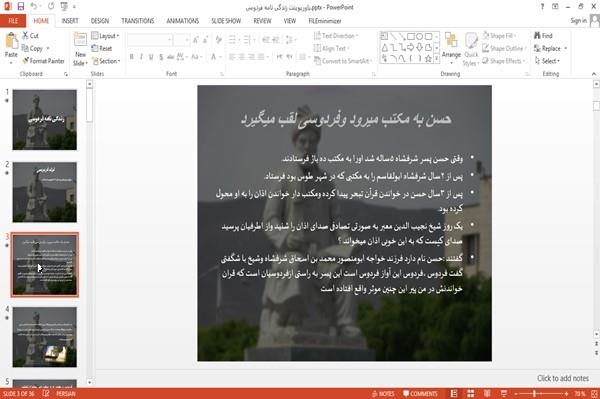Image resolution: width=600 pixels, height=399 pixels.
Task: Switch to Slide Sorter view in status bar
Action: pos(471,394)
